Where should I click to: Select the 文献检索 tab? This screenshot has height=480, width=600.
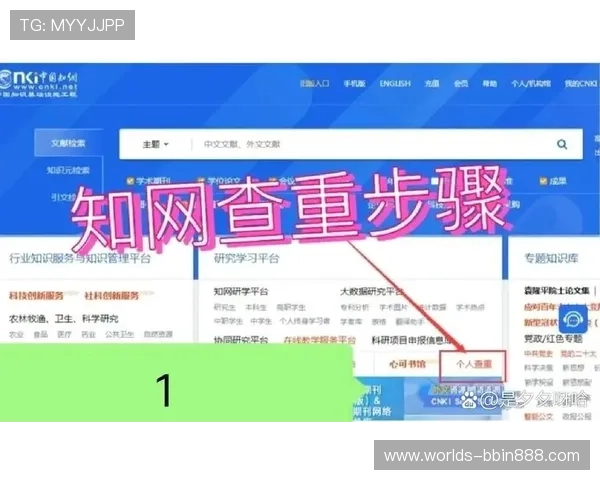coord(68,143)
